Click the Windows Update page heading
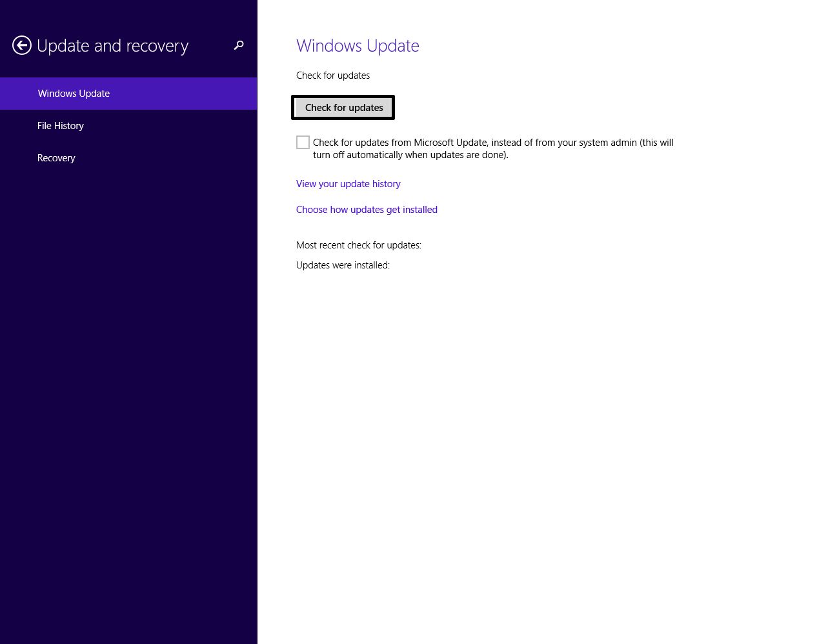Screen dimensions: 817x644 [x=358, y=46]
